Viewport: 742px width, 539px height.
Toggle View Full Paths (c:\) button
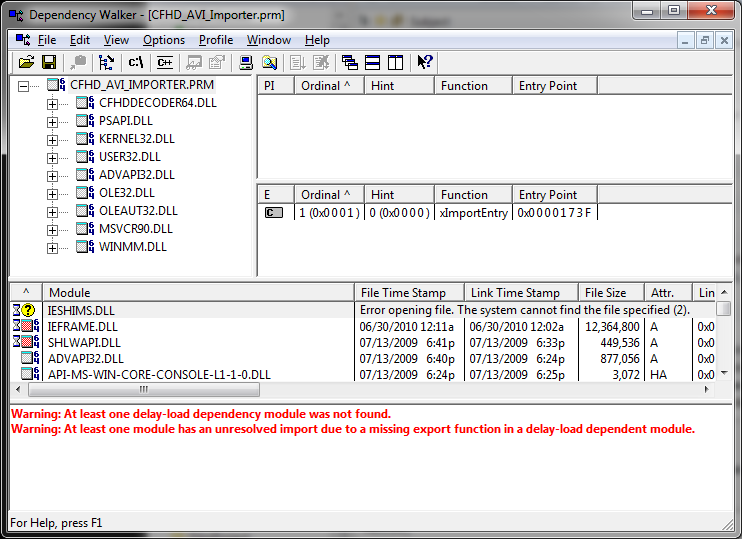coord(135,62)
